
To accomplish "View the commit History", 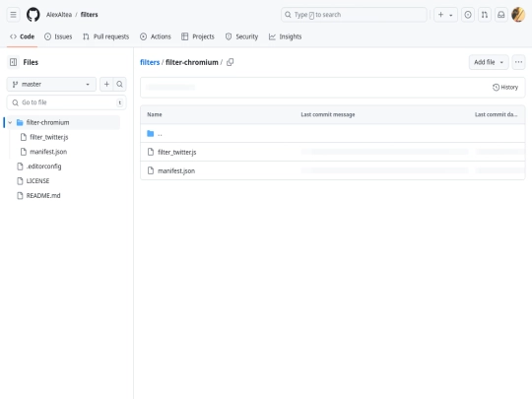I will tap(505, 88).
